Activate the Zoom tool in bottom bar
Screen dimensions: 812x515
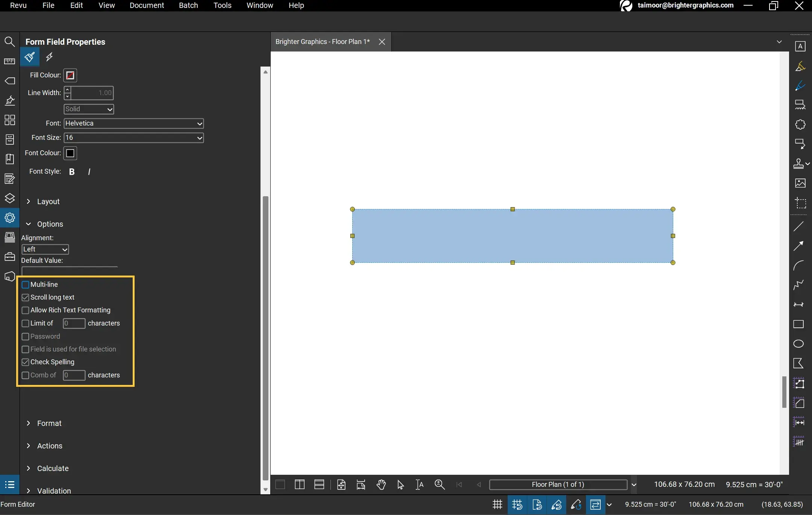pyautogui.click(x=439, y=485)
